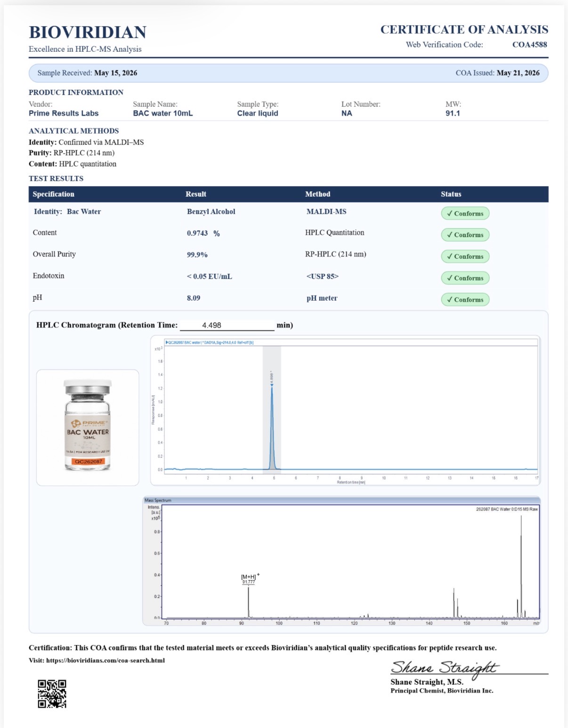Open the bioviridians.com coa-search link
The height and width of the screenshot is (728, 568).
[x=105, y=660]
